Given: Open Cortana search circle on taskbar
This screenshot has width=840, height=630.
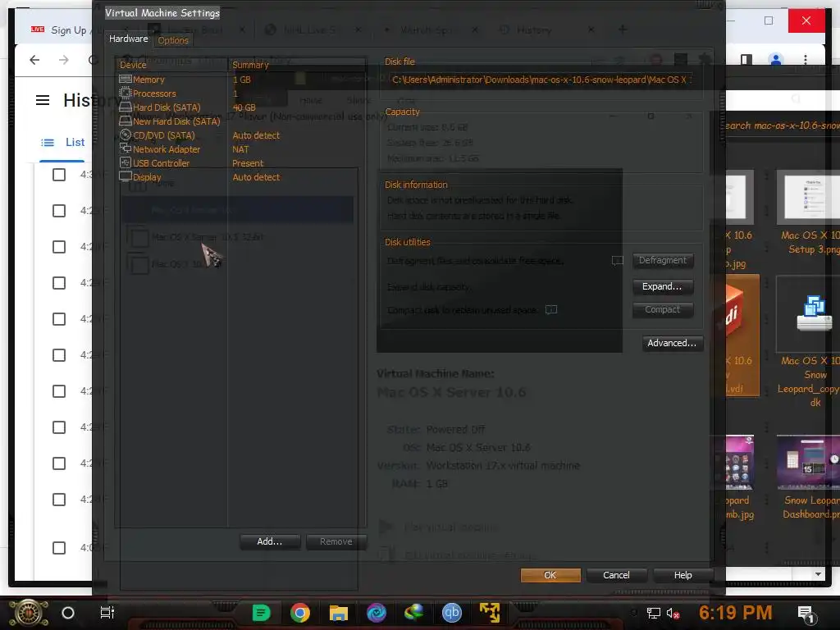Looking at the screenshot, I should 68,613.
